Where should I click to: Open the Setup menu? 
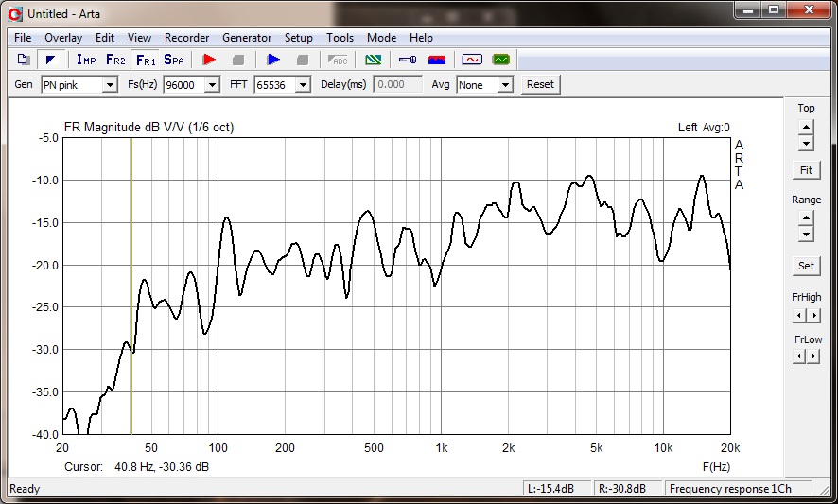[298, 38]
